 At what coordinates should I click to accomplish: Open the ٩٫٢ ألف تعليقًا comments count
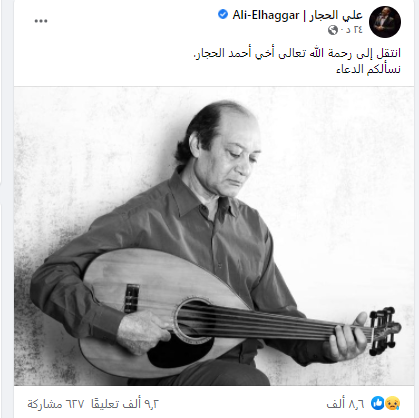coord(125,404)
